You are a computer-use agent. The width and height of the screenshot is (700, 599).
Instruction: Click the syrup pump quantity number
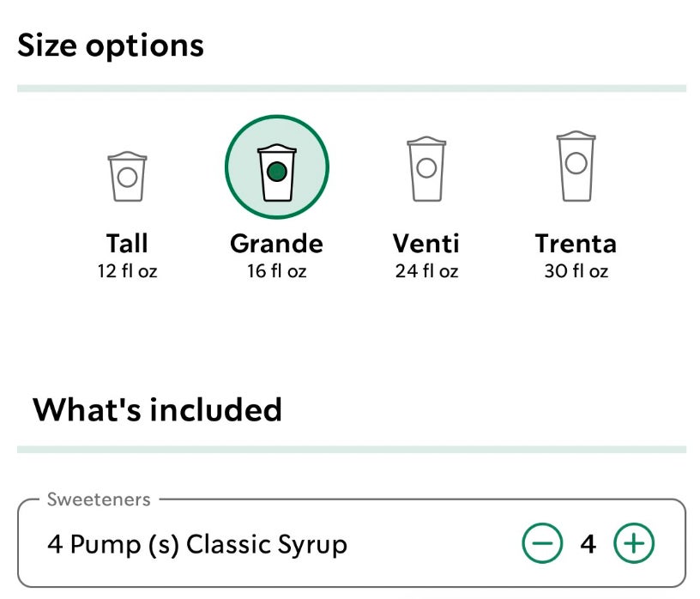pos(588,544)
